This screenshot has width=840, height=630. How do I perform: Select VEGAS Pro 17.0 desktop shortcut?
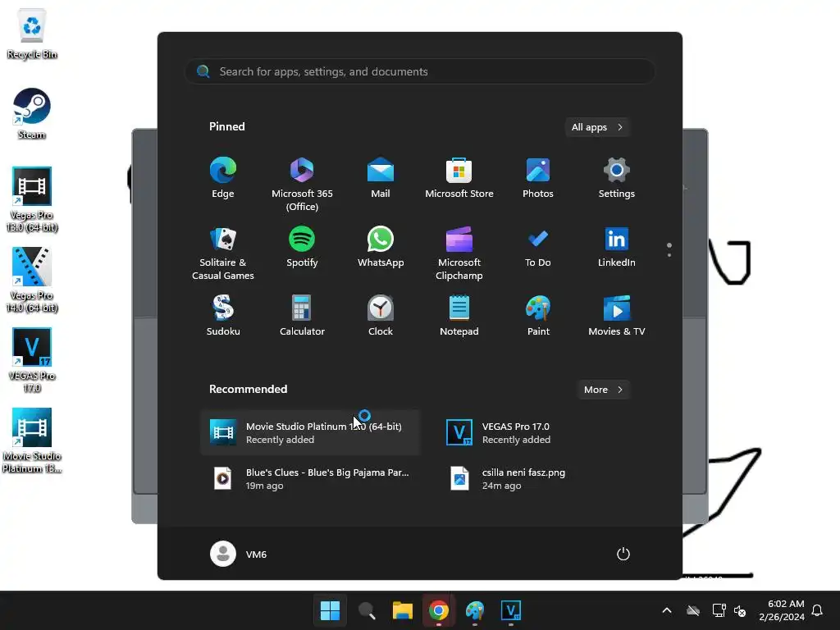32,360
